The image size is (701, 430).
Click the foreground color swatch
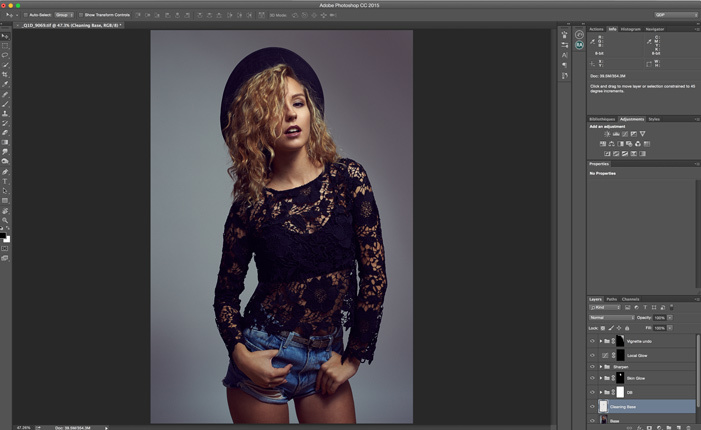(3, 235)
